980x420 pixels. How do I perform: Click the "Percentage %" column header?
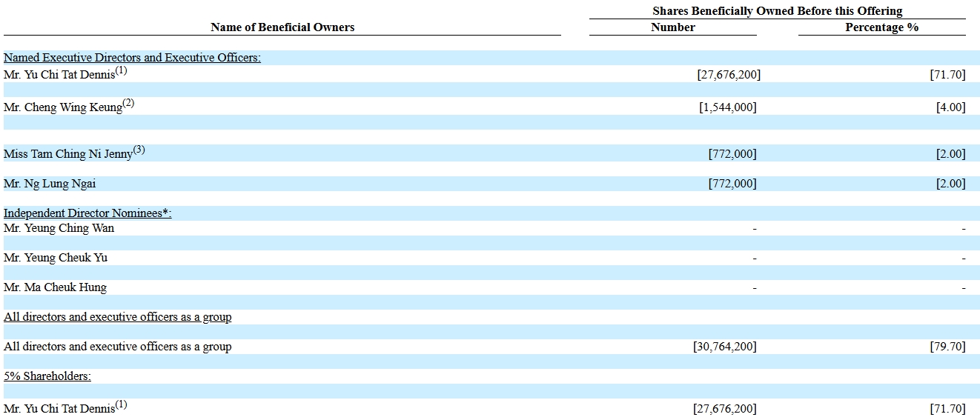point(881,27)
